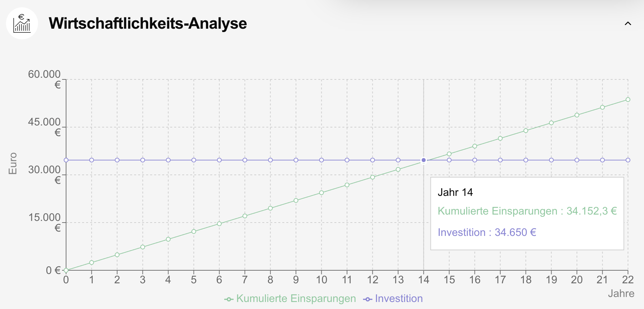Toggle Investition legend entry

tap(398, 298)
